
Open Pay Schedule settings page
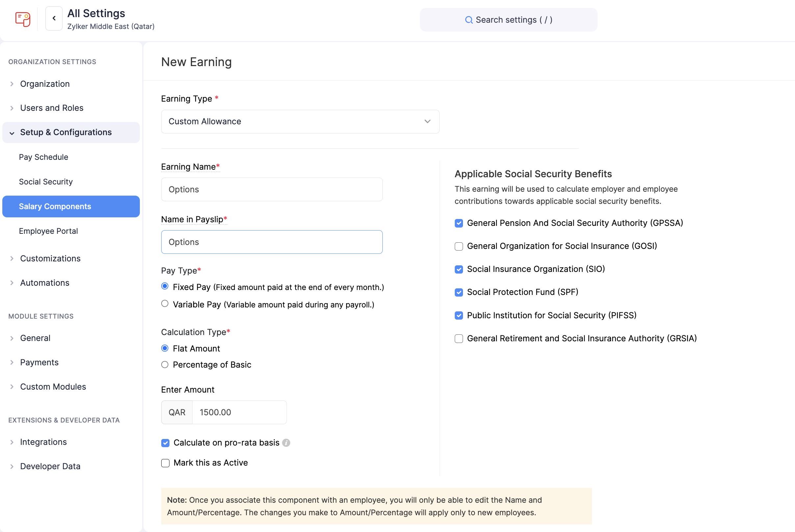[43, 157]
